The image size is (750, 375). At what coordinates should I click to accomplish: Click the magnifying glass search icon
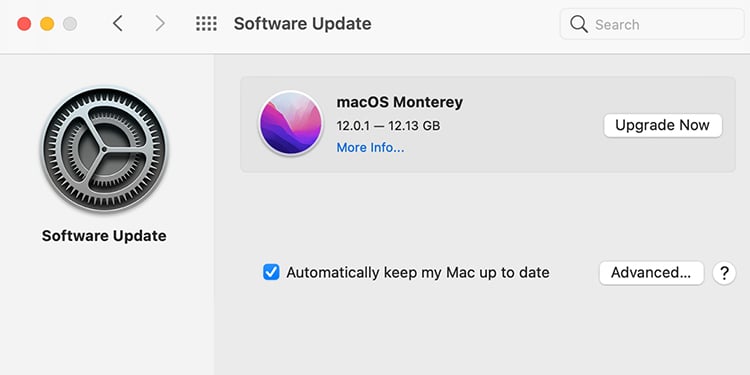tap(579, 24)
